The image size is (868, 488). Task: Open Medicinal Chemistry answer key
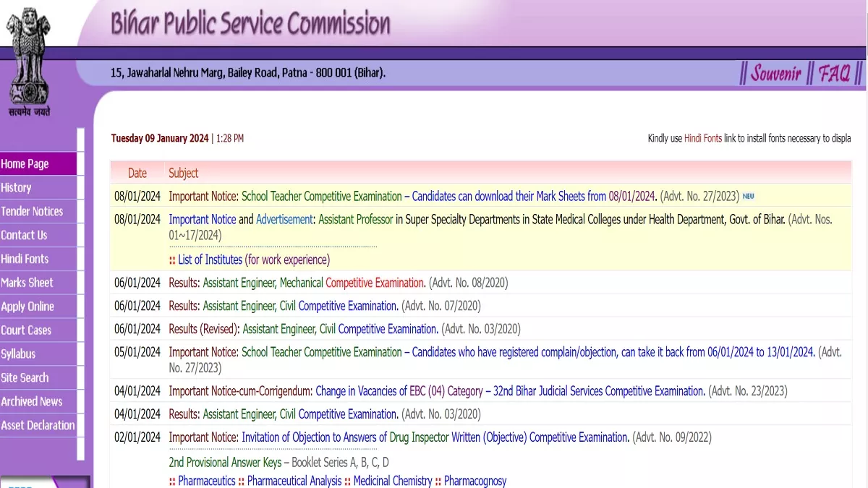coord(393,481)
